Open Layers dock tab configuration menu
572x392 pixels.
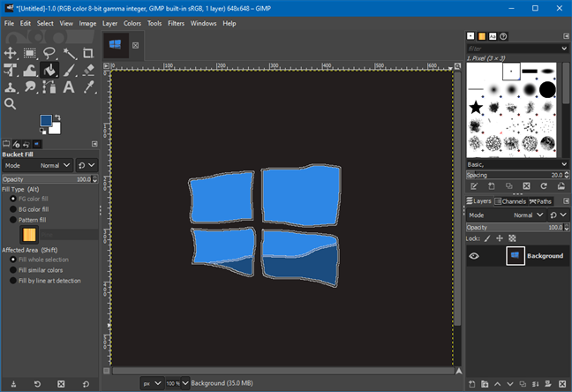tap(566, 201)
